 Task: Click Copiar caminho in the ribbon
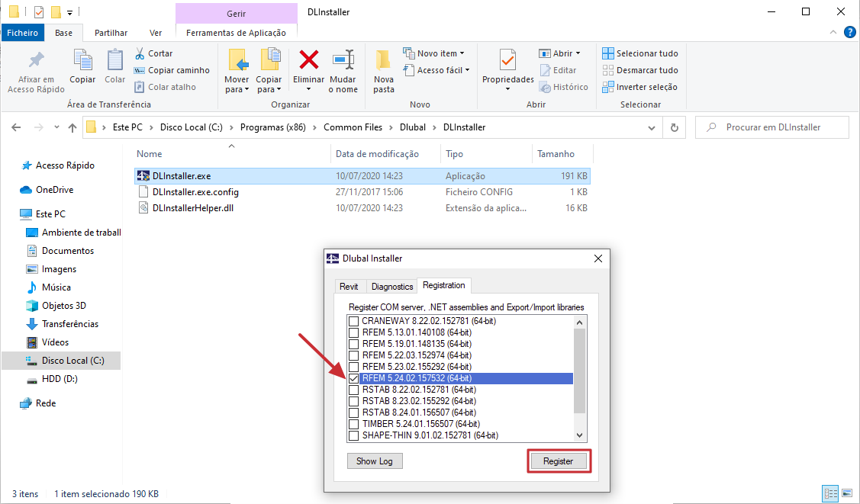172,70
